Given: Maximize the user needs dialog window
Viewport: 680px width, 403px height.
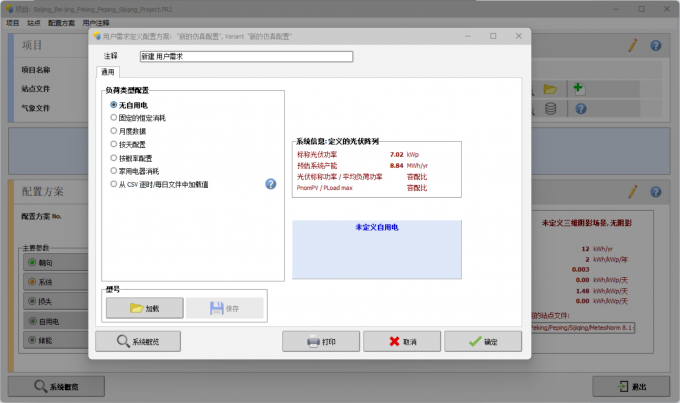Looking at the screenshot, I should (493, 36).
